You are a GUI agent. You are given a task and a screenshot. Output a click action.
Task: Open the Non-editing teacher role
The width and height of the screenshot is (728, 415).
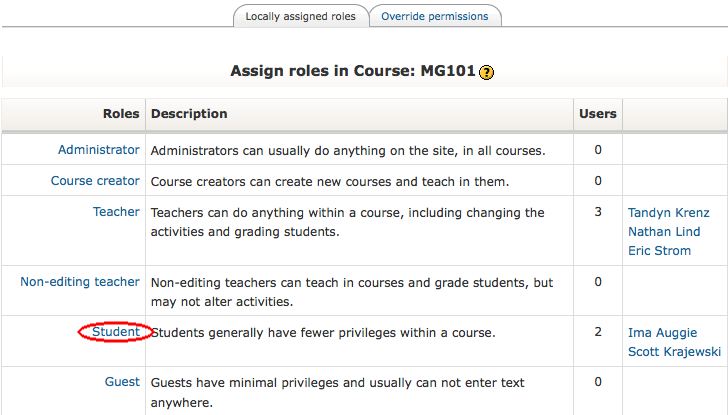(80, 282)
